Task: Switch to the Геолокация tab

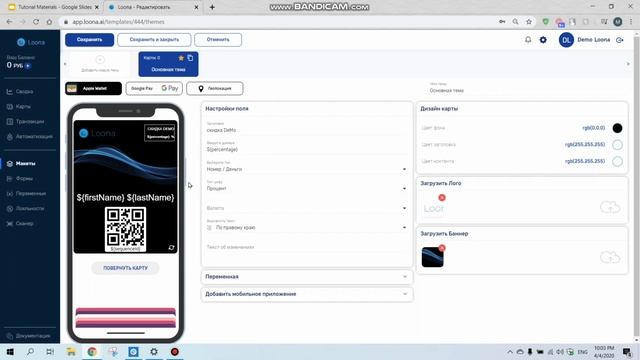Action: pyautogui.click(x=215, y=88)
